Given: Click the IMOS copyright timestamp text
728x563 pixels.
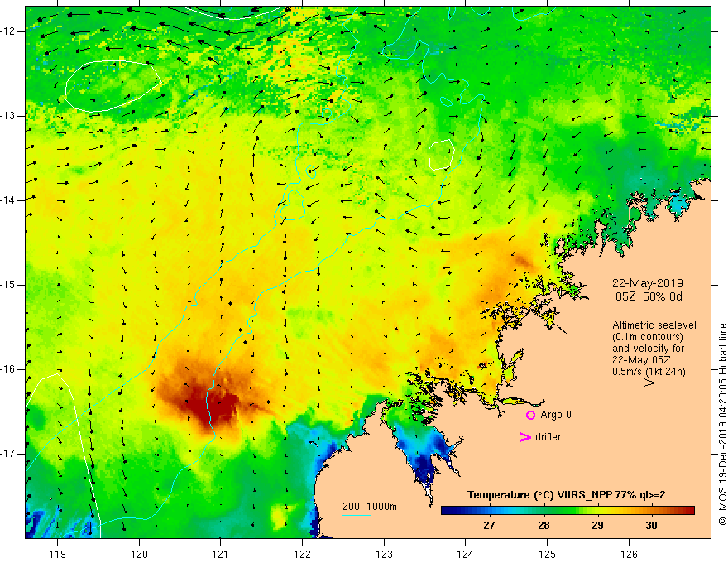Looking at the screenshot, I should pos(722,424).
